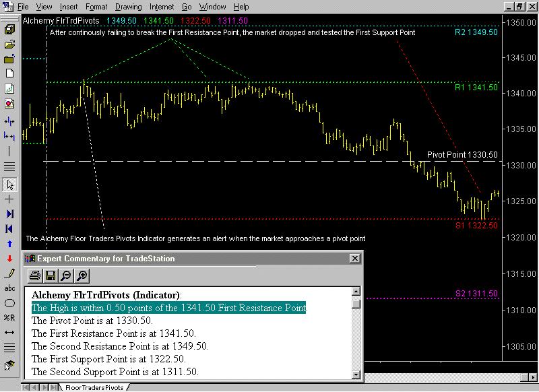Screen dimensions: 539x392
Task: Click the 'Alchemy FlrTrdPivots (Indicator)' commentary heading
Action: click(x=106, y=295)
